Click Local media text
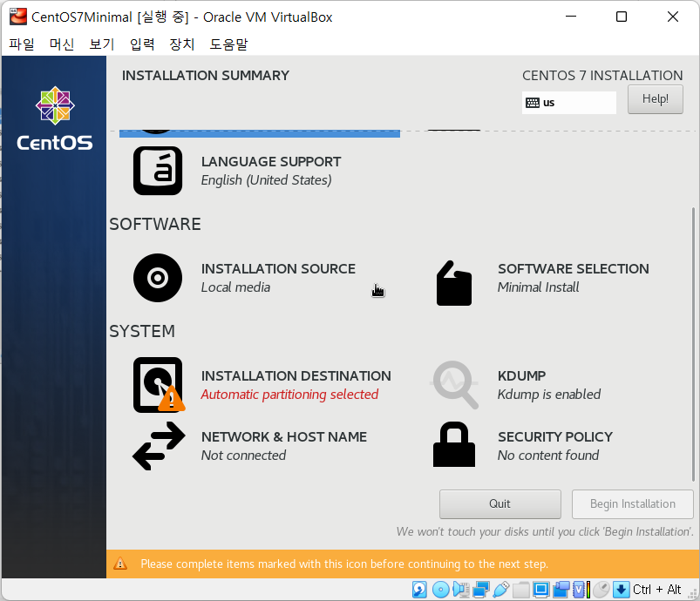This screenshot has height=601, width=700. pyautogui.click(x=235, y=287)
